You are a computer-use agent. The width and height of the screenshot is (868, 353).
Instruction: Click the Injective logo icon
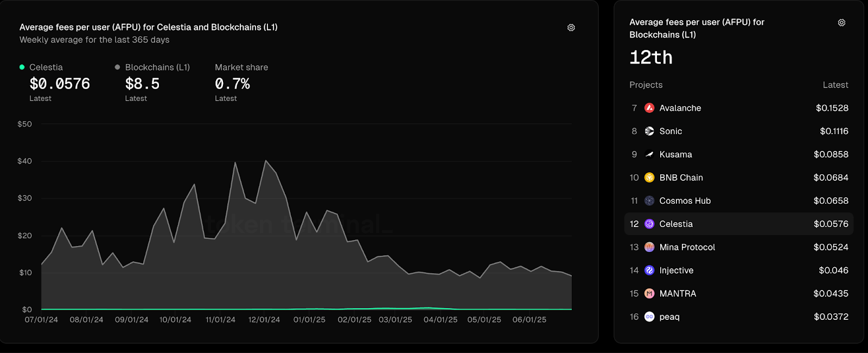649,270
